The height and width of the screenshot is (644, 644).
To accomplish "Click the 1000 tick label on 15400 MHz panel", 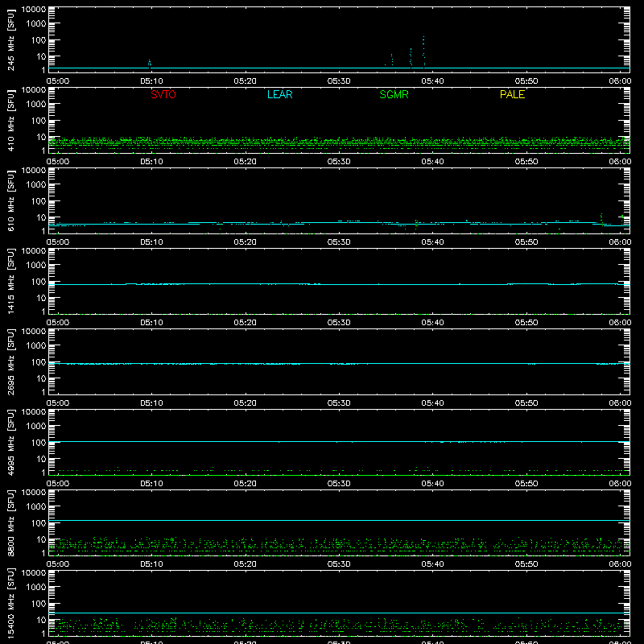I will click(x=36, y=588).
